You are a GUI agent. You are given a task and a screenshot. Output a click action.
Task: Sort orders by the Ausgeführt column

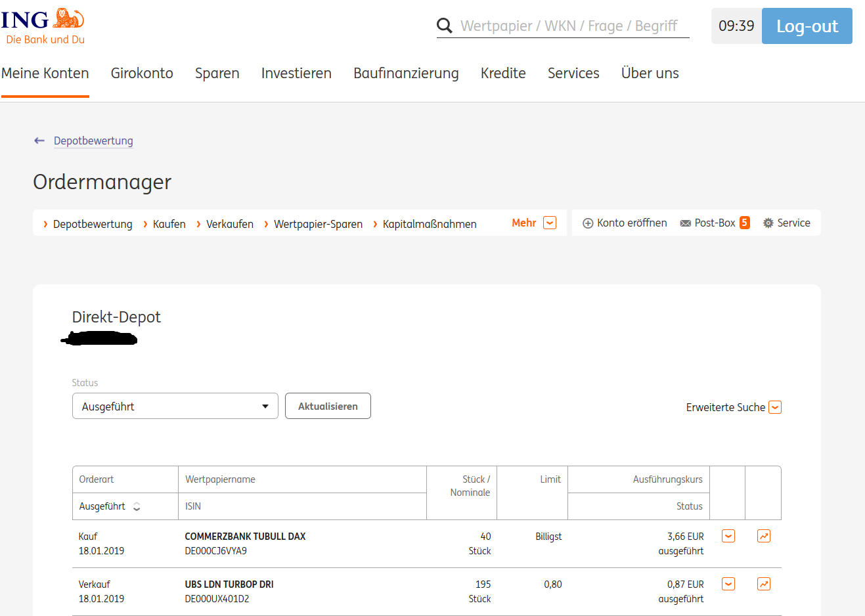[137, 506]
